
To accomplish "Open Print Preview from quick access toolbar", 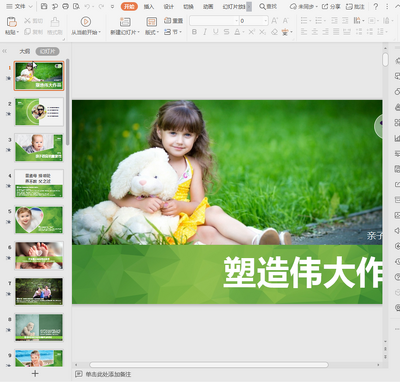I will (76, 6).
